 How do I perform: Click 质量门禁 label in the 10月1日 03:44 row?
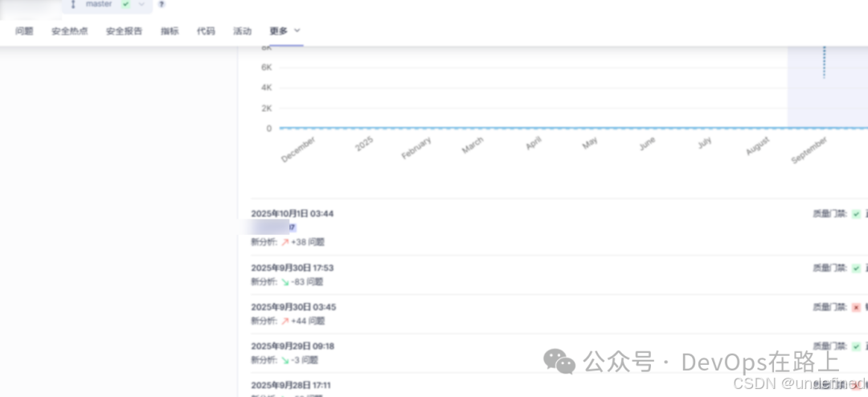point(829,214)
